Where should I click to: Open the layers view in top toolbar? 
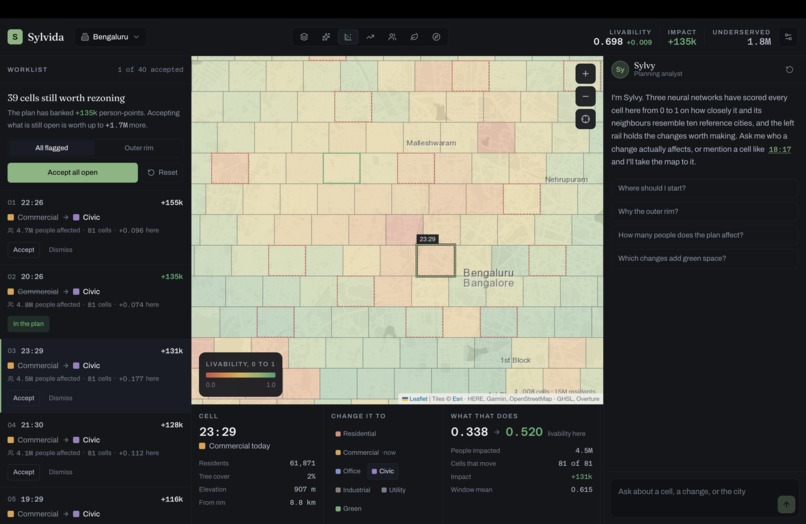coord(304,37)
